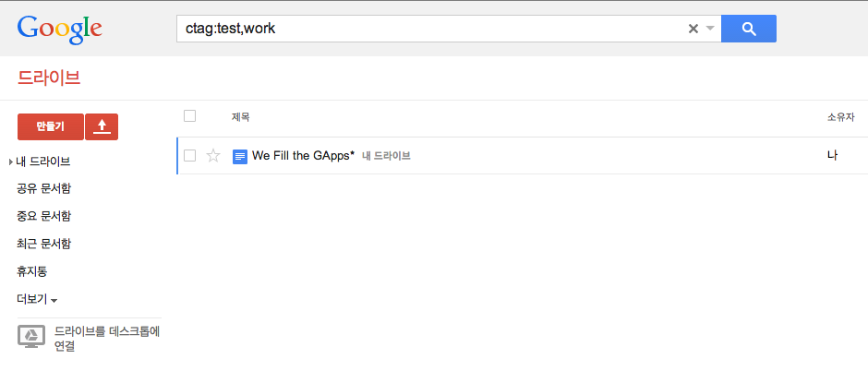Open search options dropdown arrow

click(710, 29)
